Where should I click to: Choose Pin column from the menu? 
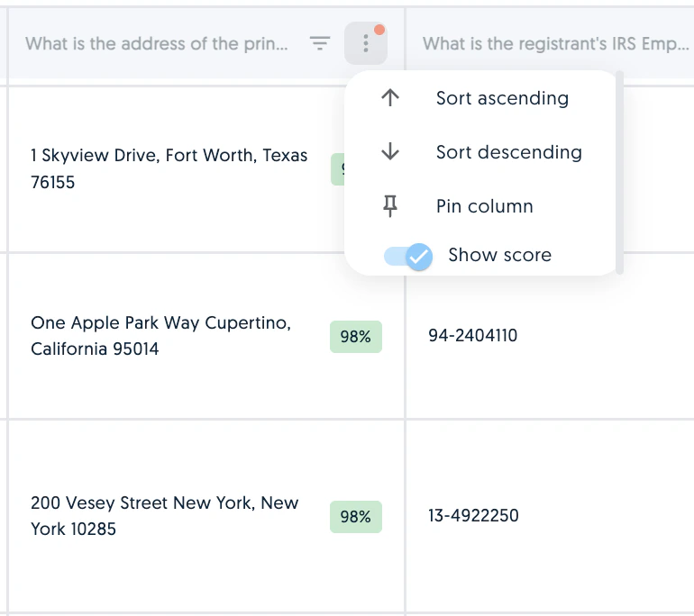click(479, 206)
